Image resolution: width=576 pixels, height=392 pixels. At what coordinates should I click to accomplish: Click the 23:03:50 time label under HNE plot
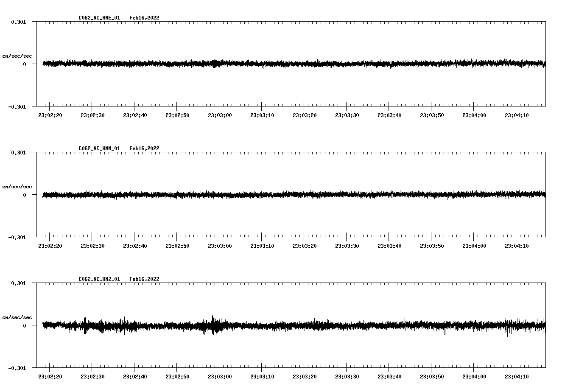pos(432,115)
